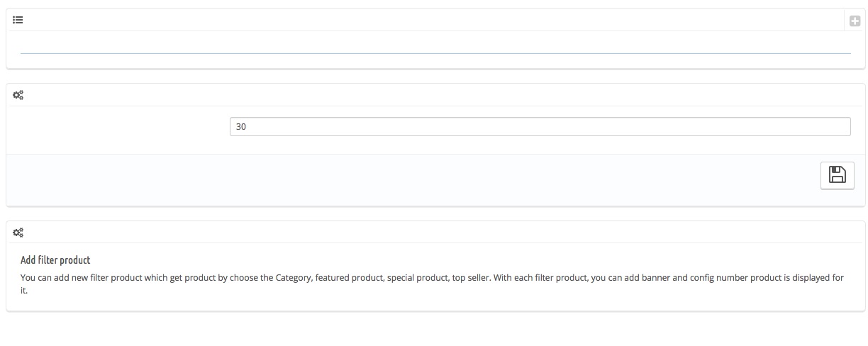
Task: Click the gears icon above the input field
Action: pyautogui.click(x=18, y=95)
